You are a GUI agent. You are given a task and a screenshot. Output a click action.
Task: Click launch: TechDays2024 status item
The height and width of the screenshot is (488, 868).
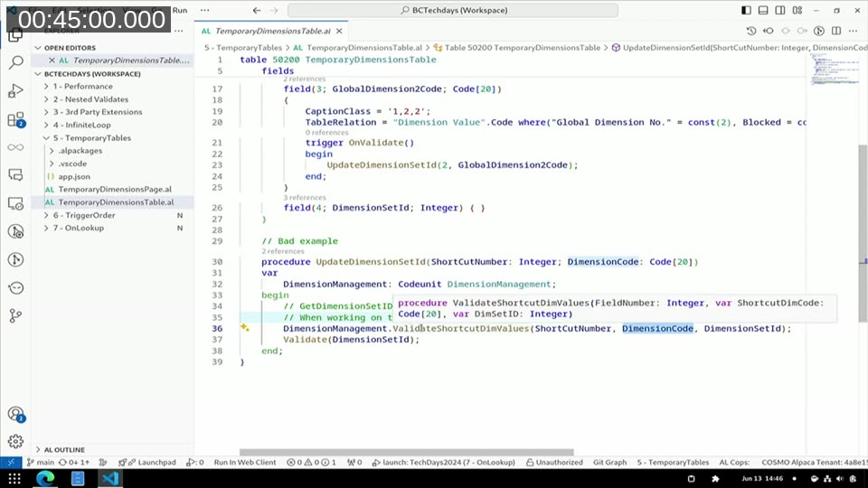(x=443, y=462)
